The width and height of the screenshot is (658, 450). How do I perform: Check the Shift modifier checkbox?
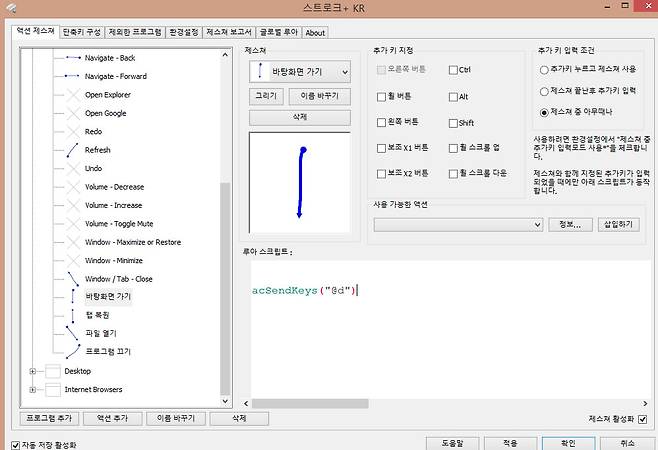point(453,122)
